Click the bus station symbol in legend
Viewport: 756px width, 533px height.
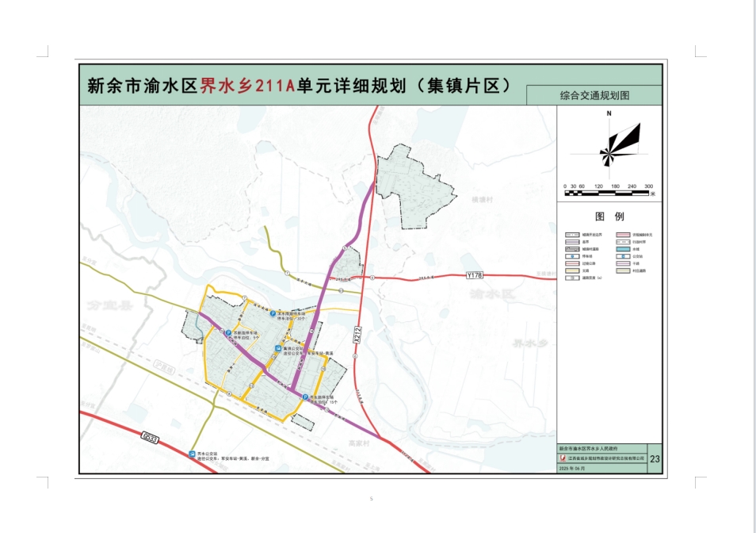point(622,256)
